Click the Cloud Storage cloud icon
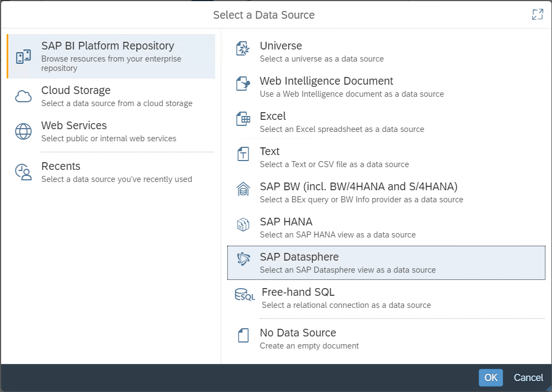The width and height of the screenshot is (552, 392). point(23,96)
